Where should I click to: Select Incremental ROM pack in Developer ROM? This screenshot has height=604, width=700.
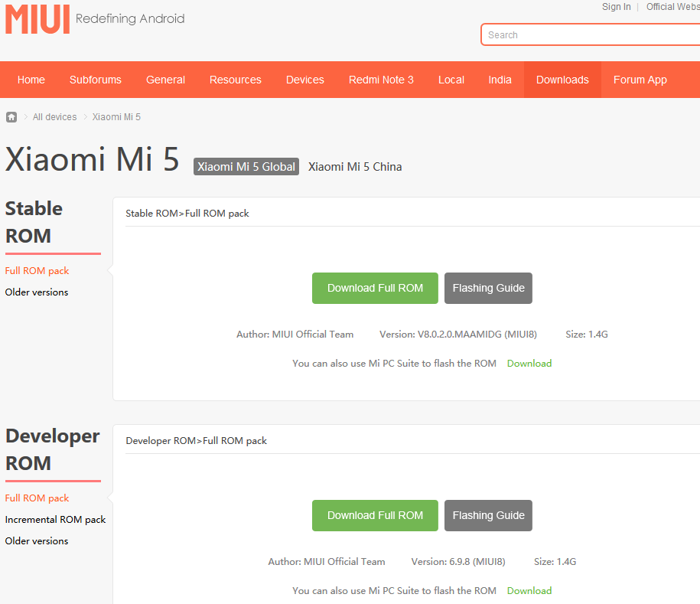point(55,520)
